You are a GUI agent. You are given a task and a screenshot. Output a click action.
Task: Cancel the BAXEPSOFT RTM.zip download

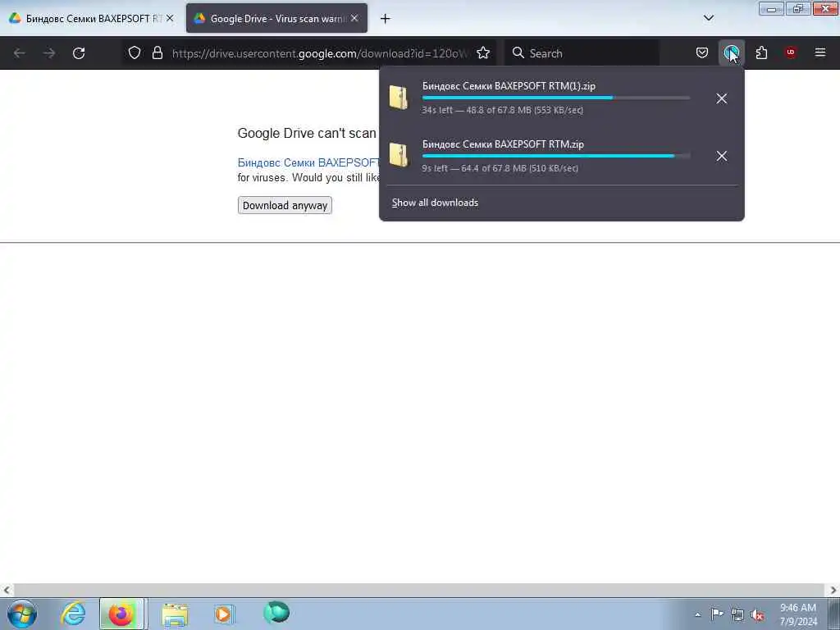coord(722,156)
